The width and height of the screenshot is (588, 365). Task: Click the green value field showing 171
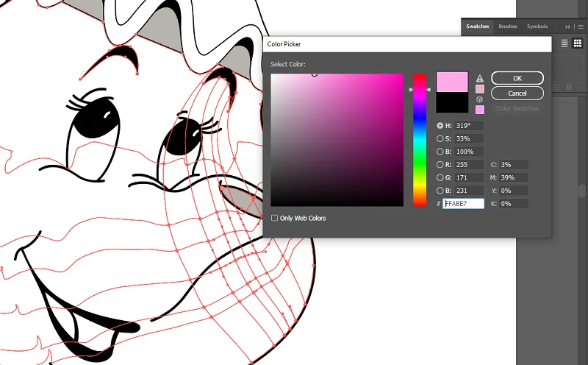tap(469, 177)
